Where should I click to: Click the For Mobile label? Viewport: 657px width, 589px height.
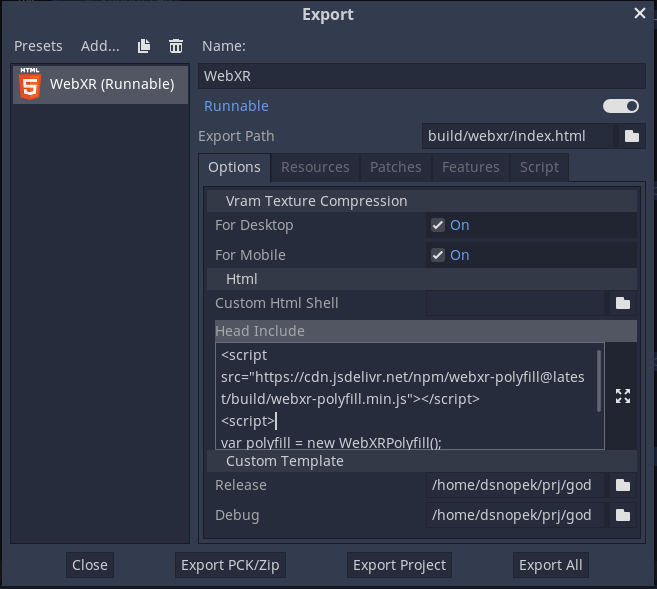[x=250, y=255]
